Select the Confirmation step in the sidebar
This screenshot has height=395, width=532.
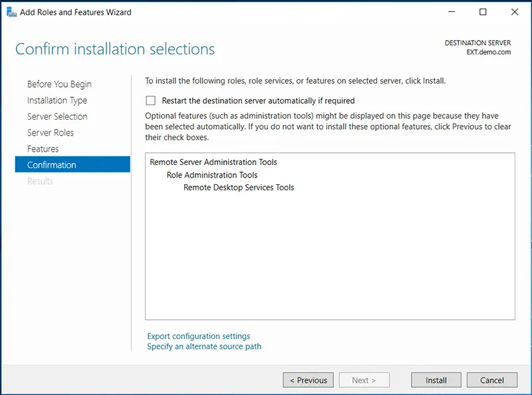click(72, 165)
